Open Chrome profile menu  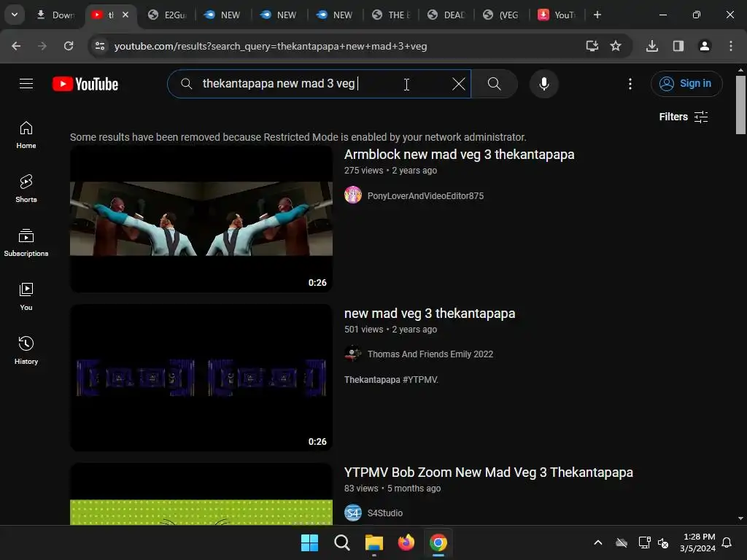click(x=704, y=46)
